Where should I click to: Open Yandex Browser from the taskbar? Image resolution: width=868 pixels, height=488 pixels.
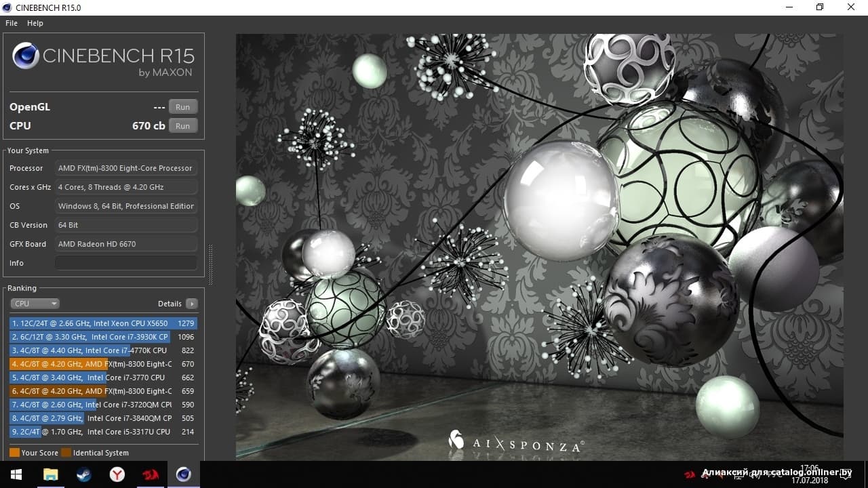tap(117, 474)
